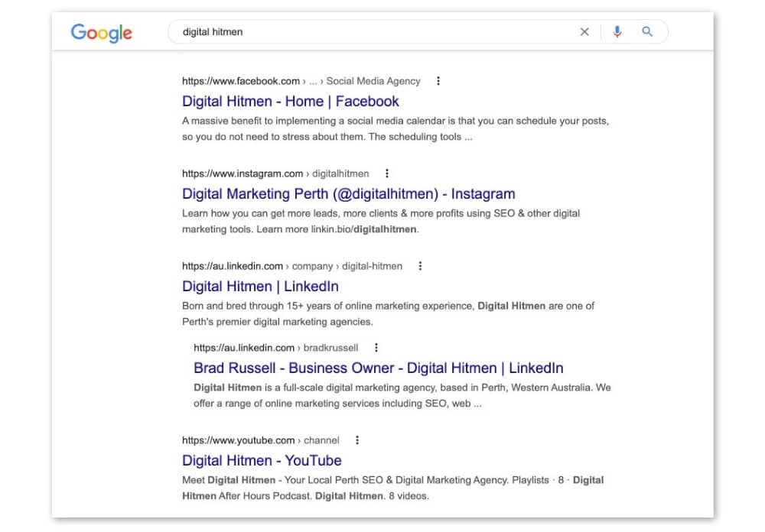Clear the search box with X icon
Screen dimensions: 765x532
click(584, 31)
